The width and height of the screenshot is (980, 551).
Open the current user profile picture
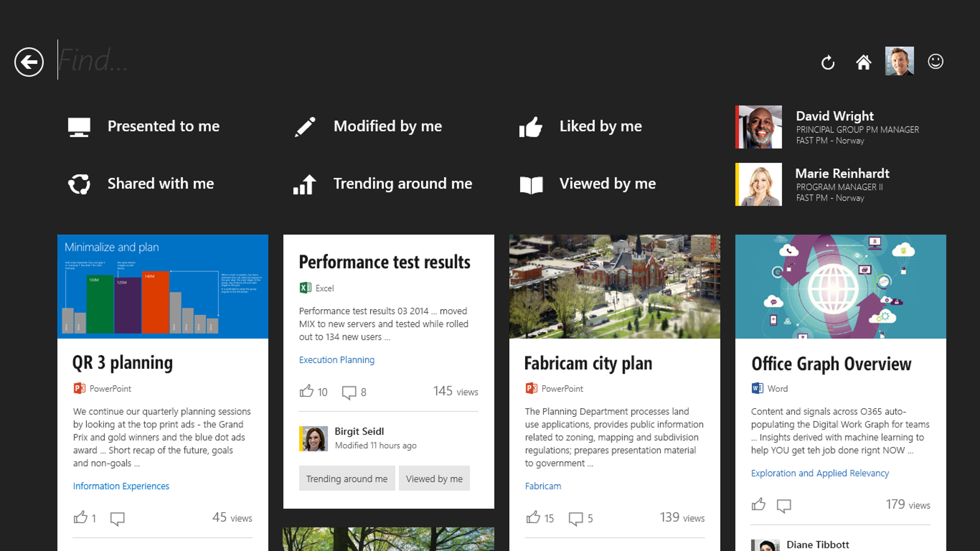coord(899,61)
